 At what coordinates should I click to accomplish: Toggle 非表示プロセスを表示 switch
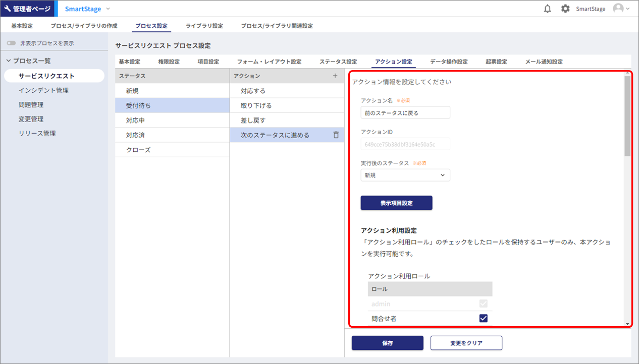click(11, 43)
